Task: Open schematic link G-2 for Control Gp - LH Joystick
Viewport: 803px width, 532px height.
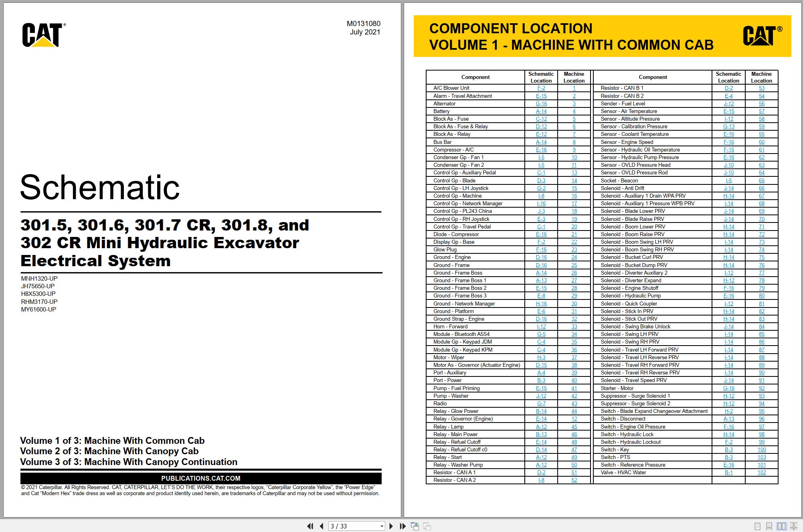Action: coord(541,188)
